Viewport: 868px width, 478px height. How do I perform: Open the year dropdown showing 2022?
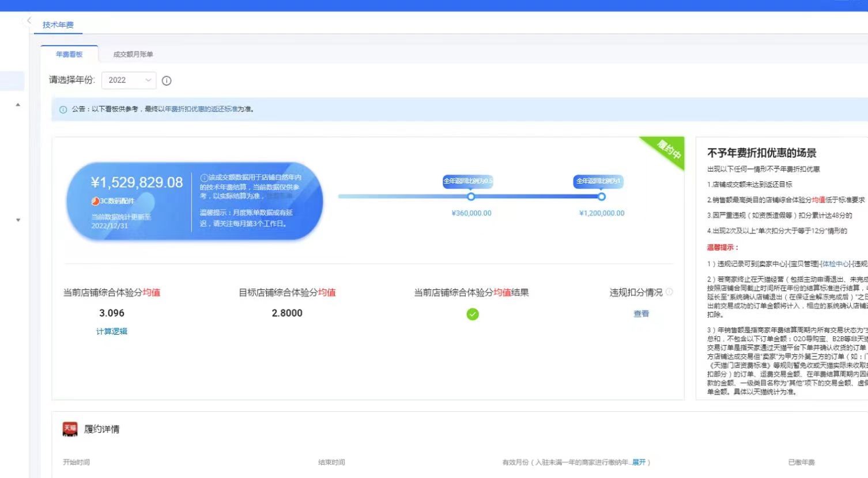(x=129, y=80)
